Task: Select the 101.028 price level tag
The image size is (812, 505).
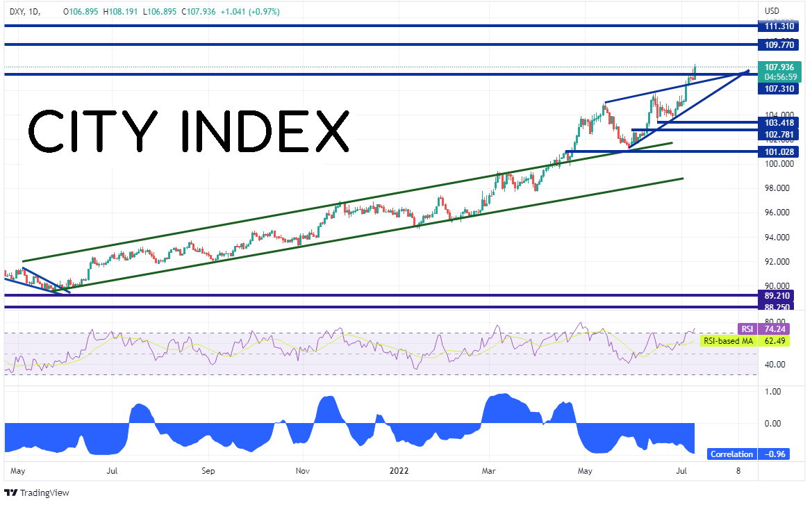Action: point(779,151)
